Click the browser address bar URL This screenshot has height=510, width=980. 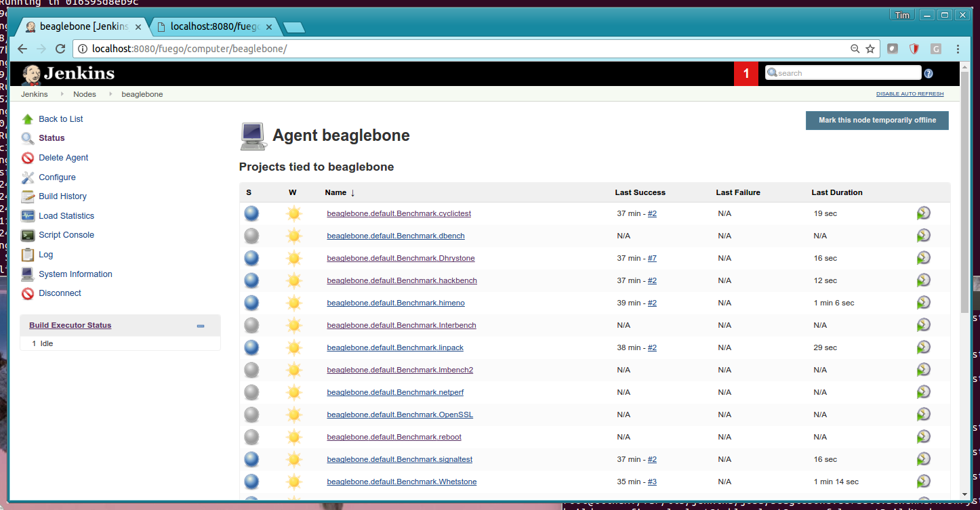coord(190,49)
